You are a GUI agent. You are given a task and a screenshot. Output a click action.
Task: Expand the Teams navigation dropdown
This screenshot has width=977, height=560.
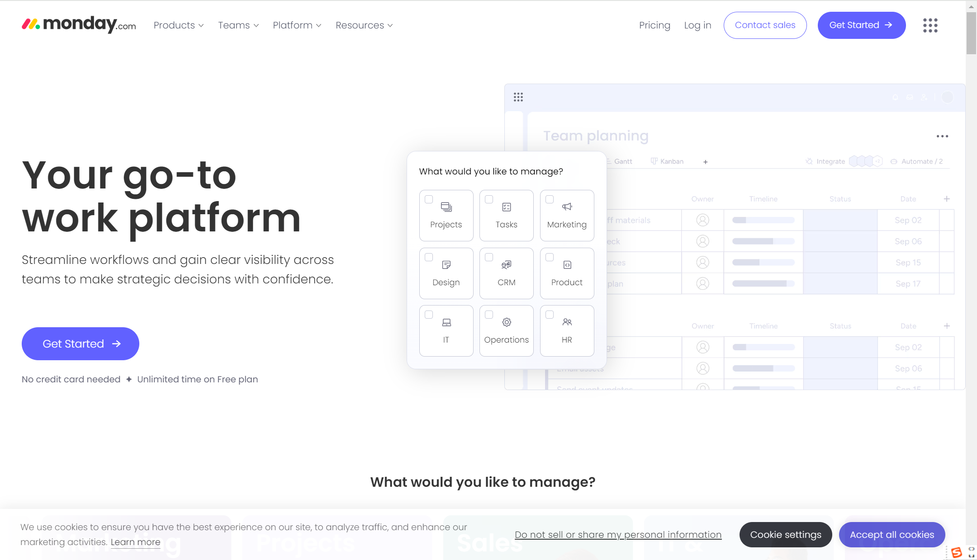pyautogui.click(x=238, y=25)
